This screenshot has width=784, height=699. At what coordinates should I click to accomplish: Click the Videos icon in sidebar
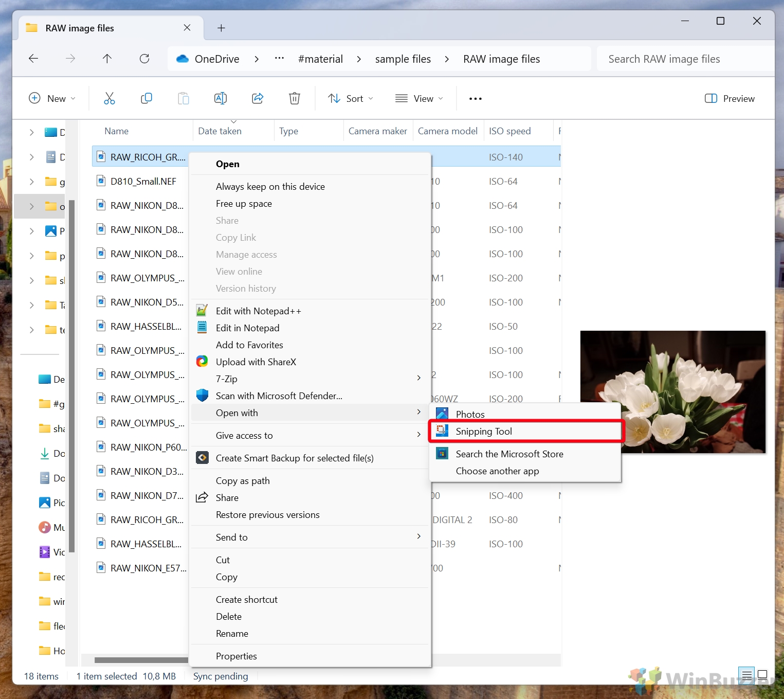point(45,552)
